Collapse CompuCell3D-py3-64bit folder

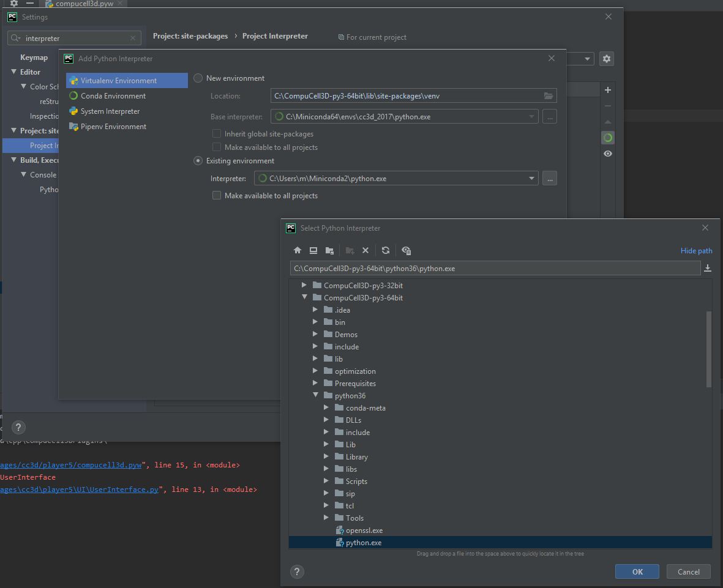click(x=304, y=297)
